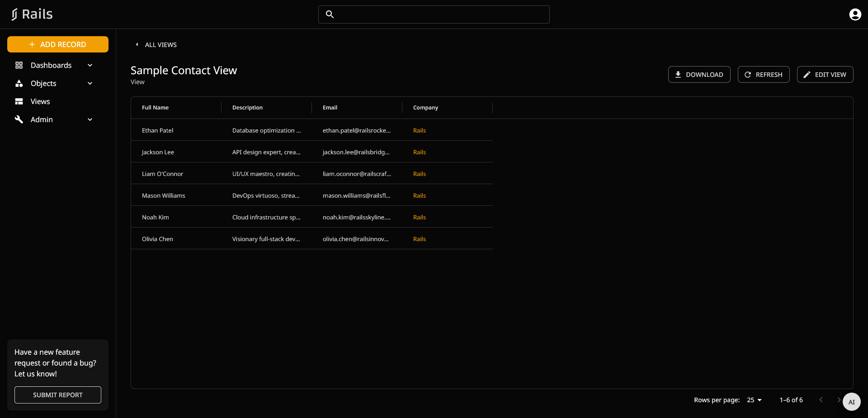Screen dimensions: 868x418
Task: Open the rows per page dropdown
Action: click(x=754, y=400)
